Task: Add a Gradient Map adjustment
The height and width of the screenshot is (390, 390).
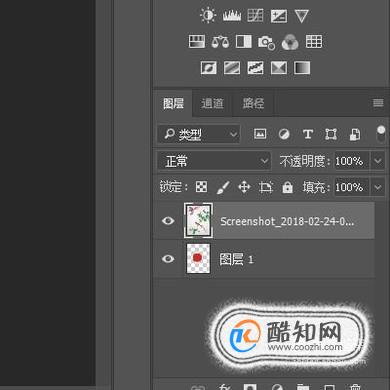Action: [x=302, y=68]
